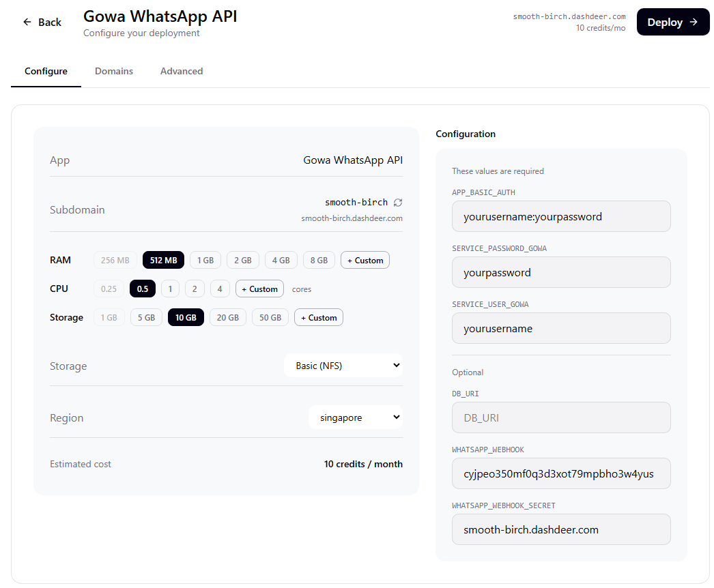Click the '10 credits/mo' header text

tap(601, 28)
